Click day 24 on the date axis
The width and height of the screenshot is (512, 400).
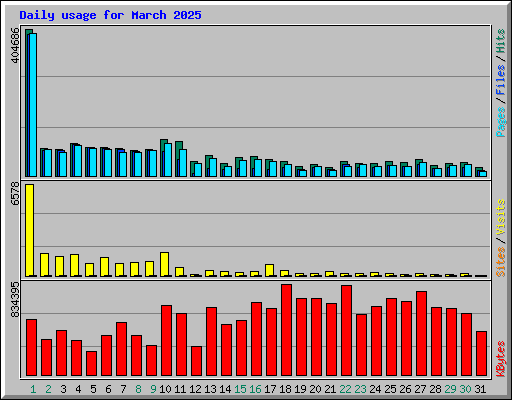pyautogui.click(x=375, y=389)
